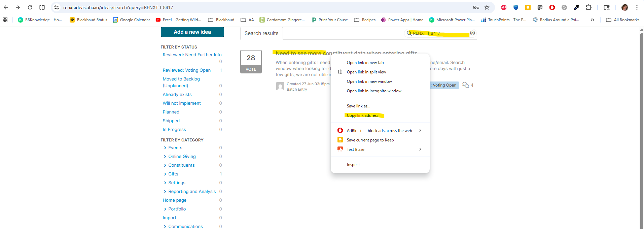Vote on the idea with 28 votes

tap(251, 69)
